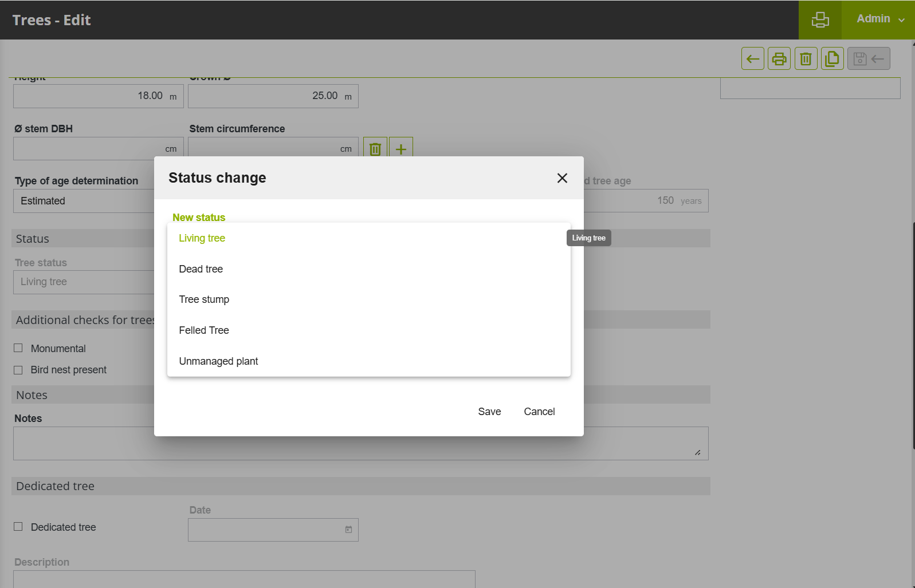Click the back arrow toolbar icon
Screen dimensions: 915x588
[752, 58]
